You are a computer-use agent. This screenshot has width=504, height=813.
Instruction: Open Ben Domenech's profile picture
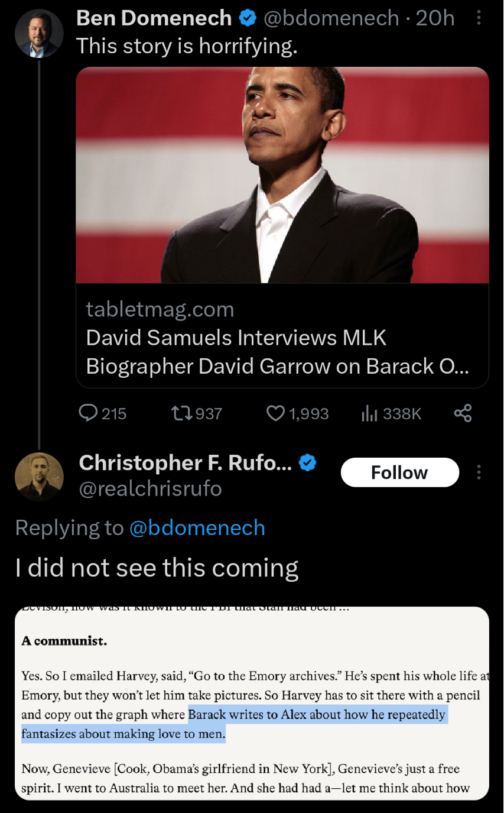pyautogui.click(x=39, y=34)
